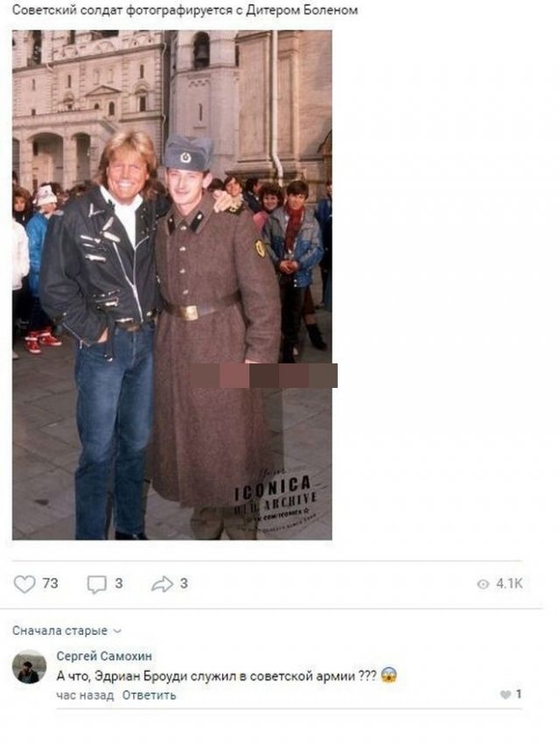The height and width of the screenshot is (747, 560).
Task: Open the soldier photo in full view
Action: pos(171,285)
